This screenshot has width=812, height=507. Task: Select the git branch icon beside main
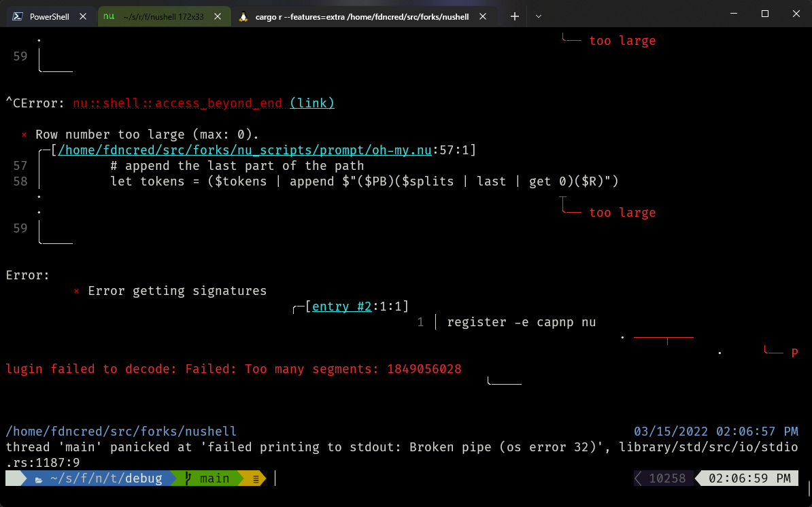point(187,478)
